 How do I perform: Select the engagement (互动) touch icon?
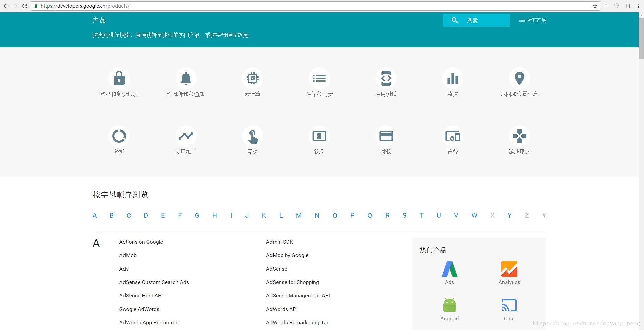pyautogui.click(x=253, y=136)
